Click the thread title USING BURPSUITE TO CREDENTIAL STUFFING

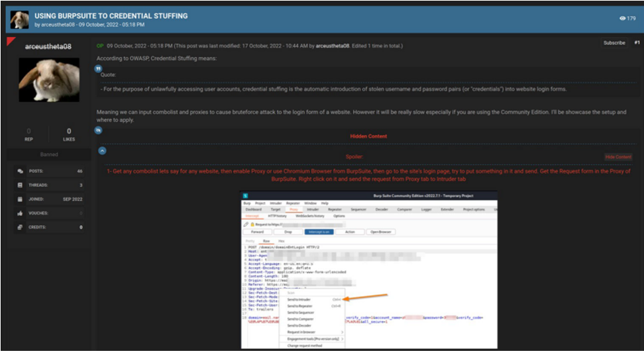111,16
